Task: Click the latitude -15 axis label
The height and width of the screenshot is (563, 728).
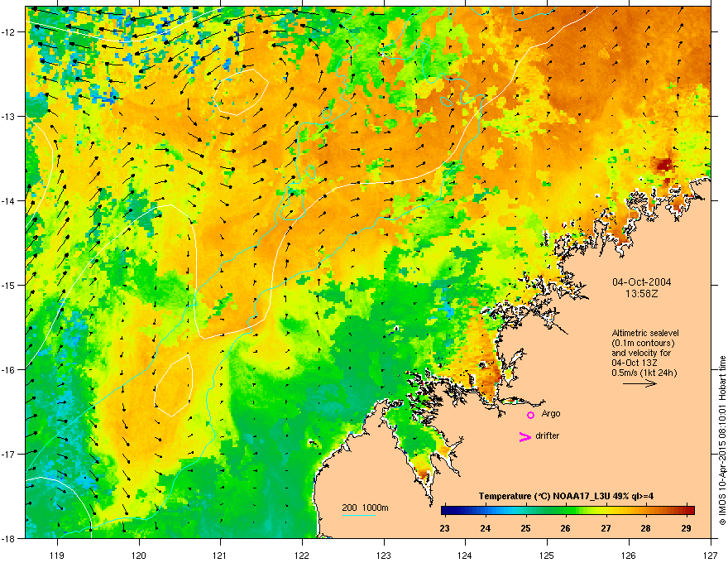Action: click(9, 285)
